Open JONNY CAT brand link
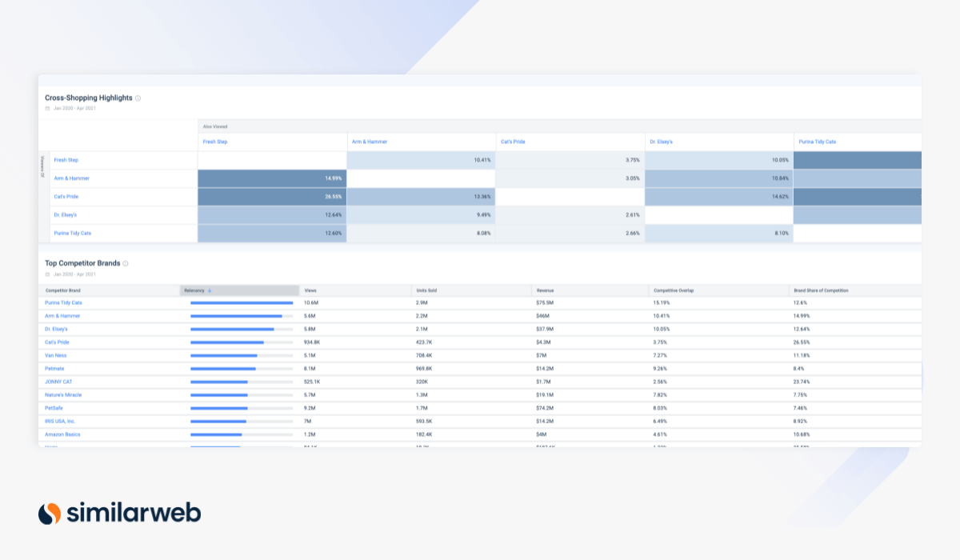Viewport: 960px width, 560px height. 58,382
